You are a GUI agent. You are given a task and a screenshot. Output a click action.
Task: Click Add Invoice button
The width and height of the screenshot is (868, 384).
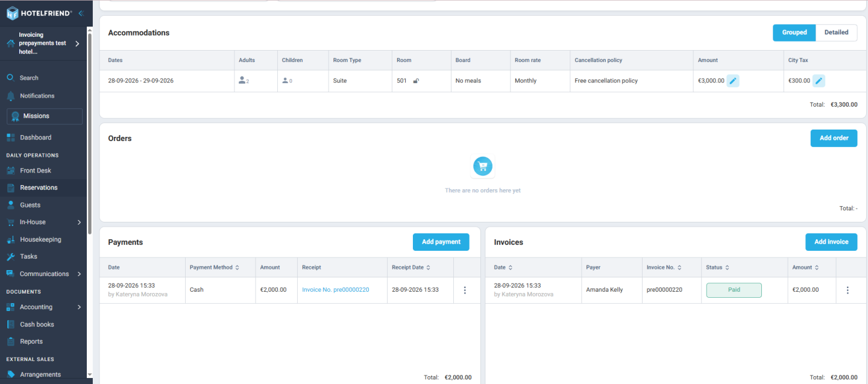click(831, 242)
